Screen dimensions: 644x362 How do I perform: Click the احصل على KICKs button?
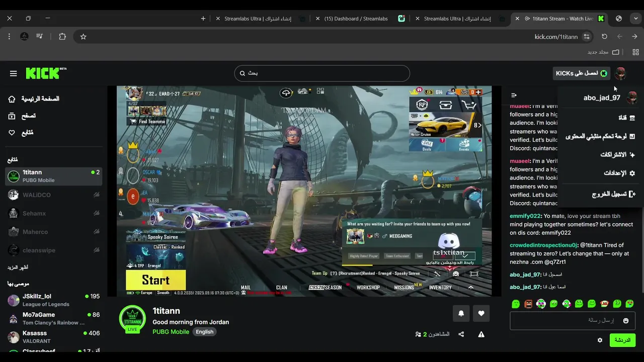click(x=581, y=73)
